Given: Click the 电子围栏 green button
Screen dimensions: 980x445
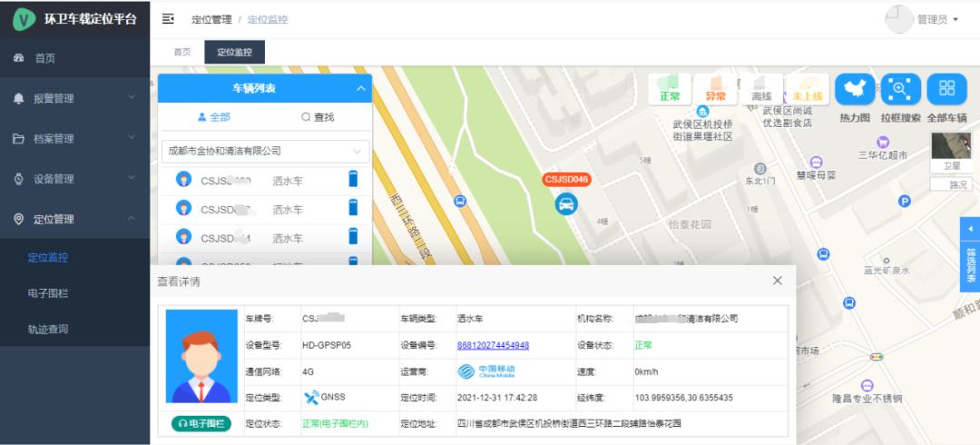Looking at the screenshot, I should [201, 424].
